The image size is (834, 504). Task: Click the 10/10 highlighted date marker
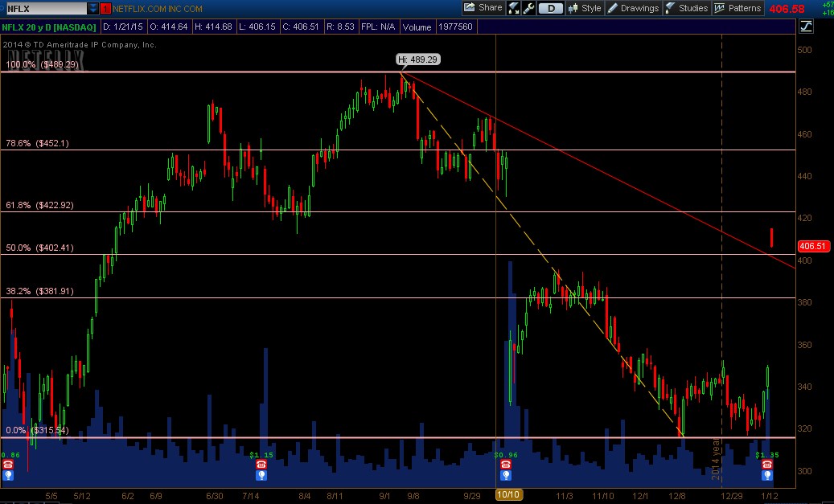508,495
